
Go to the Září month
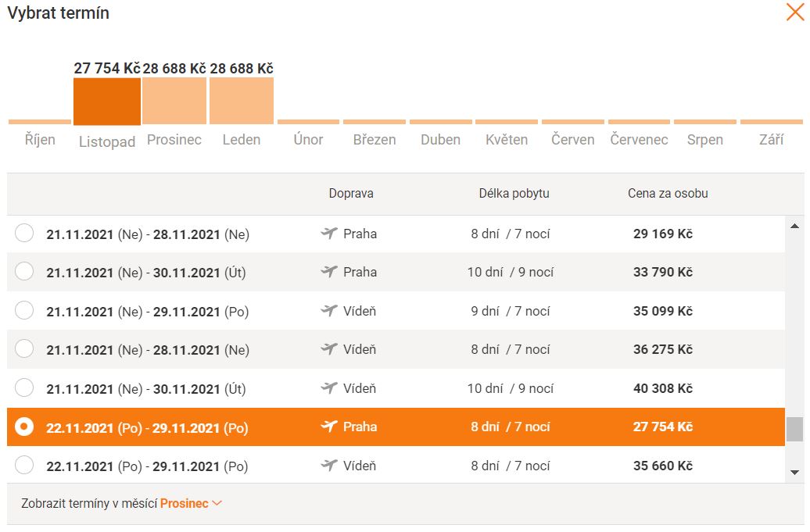[x=771, y=139]
